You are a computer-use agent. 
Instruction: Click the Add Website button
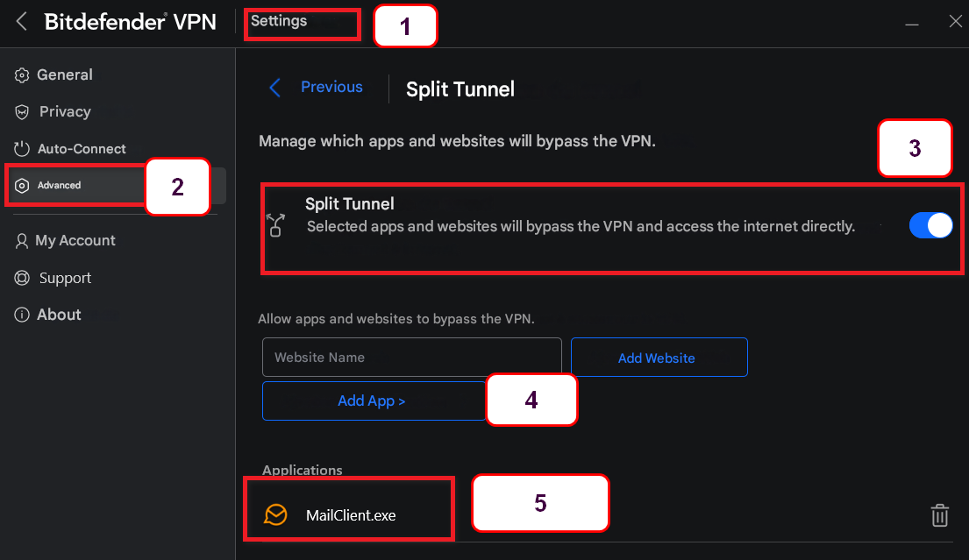659,358
